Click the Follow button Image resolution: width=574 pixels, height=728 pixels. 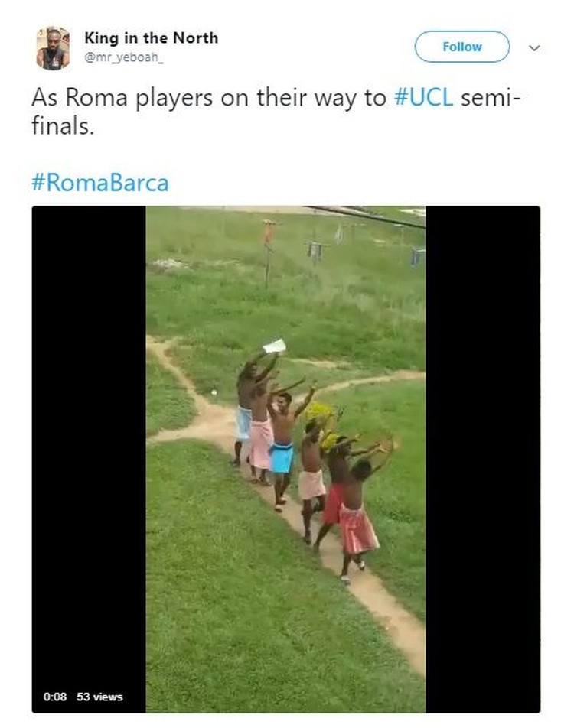[461, 47]
